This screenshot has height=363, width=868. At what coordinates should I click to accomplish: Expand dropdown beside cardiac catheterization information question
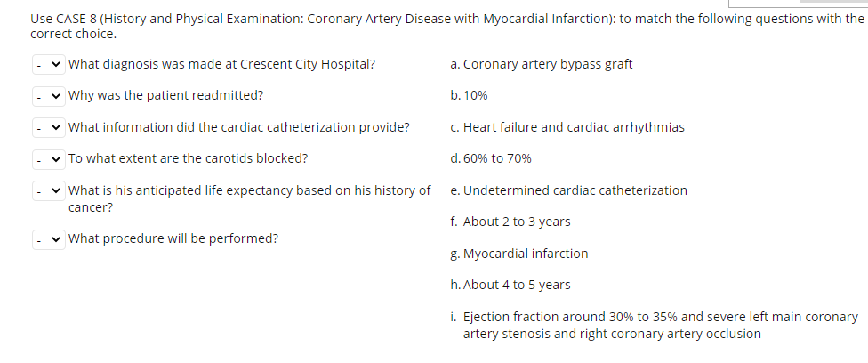[x=49, y=127]
